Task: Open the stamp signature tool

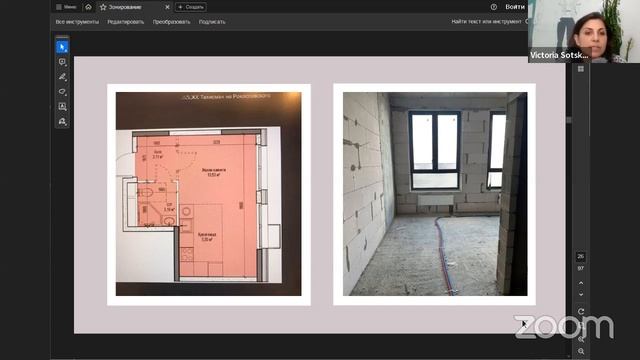Action: (x=62, y=121)
